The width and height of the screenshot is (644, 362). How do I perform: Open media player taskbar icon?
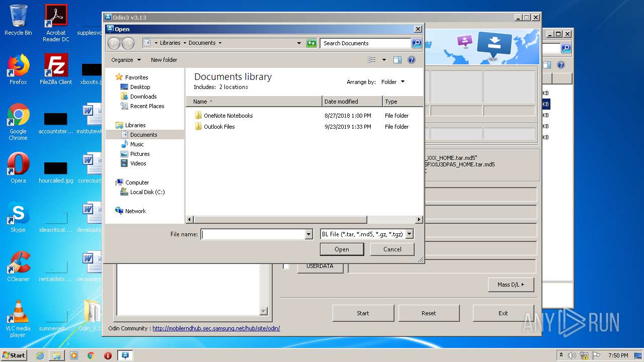point(74,355)
